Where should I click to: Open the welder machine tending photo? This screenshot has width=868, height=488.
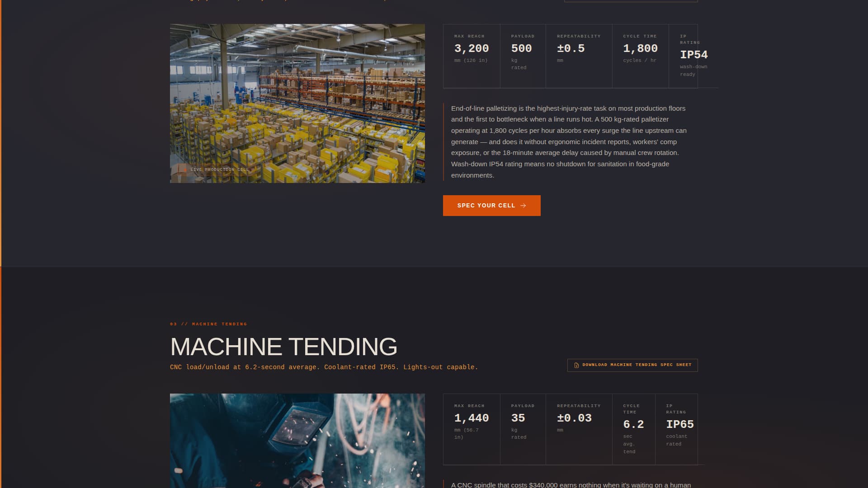(297, 440)
